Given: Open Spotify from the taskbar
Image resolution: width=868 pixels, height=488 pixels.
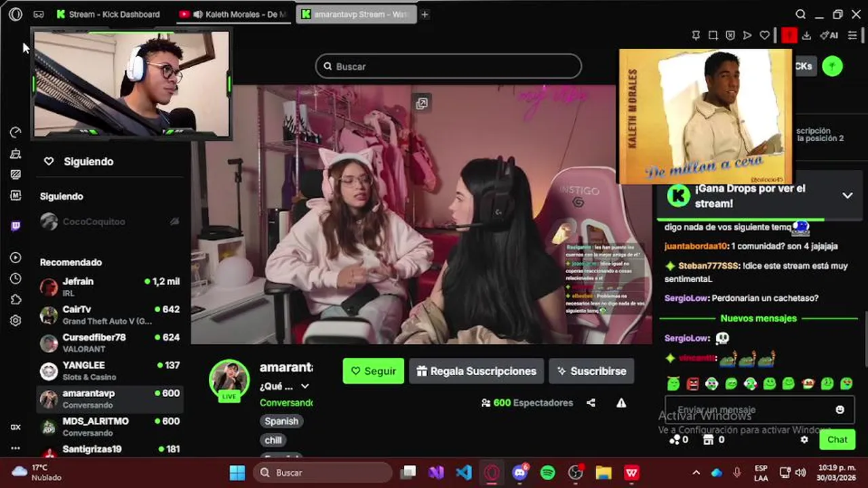Looking at the screenshot, I should pyautogui.click(x=548, y=472).
